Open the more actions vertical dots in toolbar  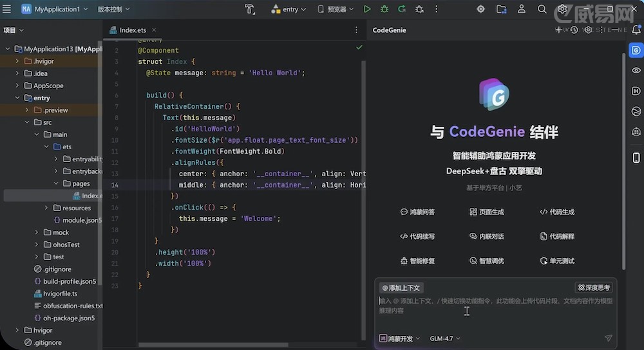[436, 9]
